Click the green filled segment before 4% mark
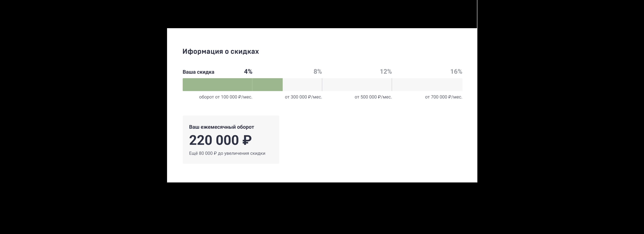The width and height of the screenshot is (644, 234). click(x=217, y=85)
